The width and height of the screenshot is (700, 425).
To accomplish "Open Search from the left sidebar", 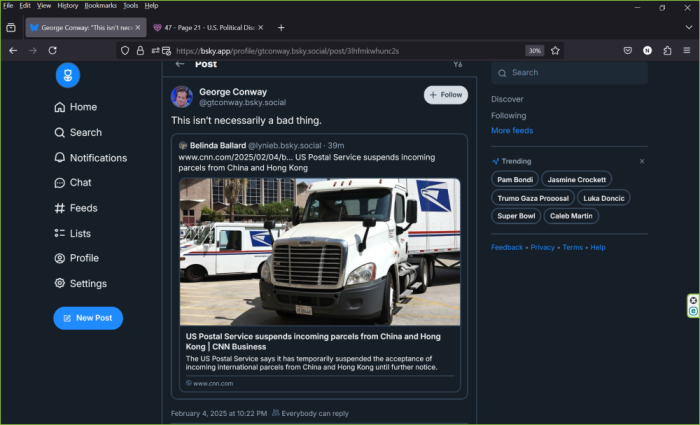I will pos(78,133).
